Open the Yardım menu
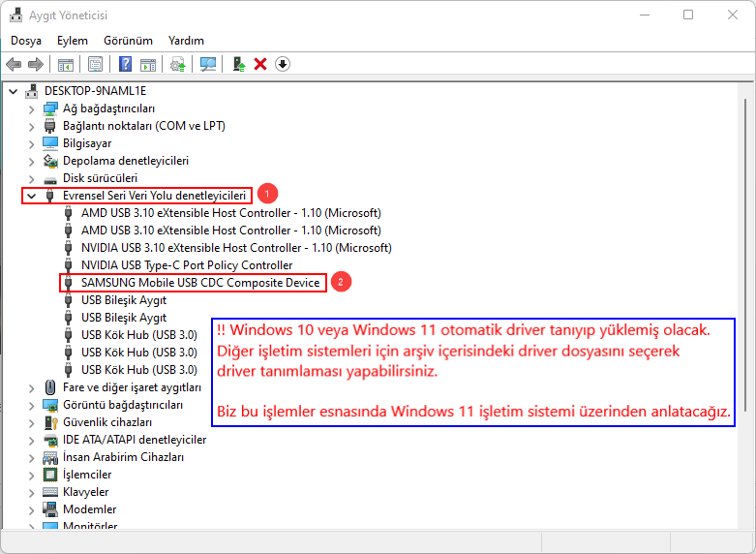 click(x=186, y=41)
